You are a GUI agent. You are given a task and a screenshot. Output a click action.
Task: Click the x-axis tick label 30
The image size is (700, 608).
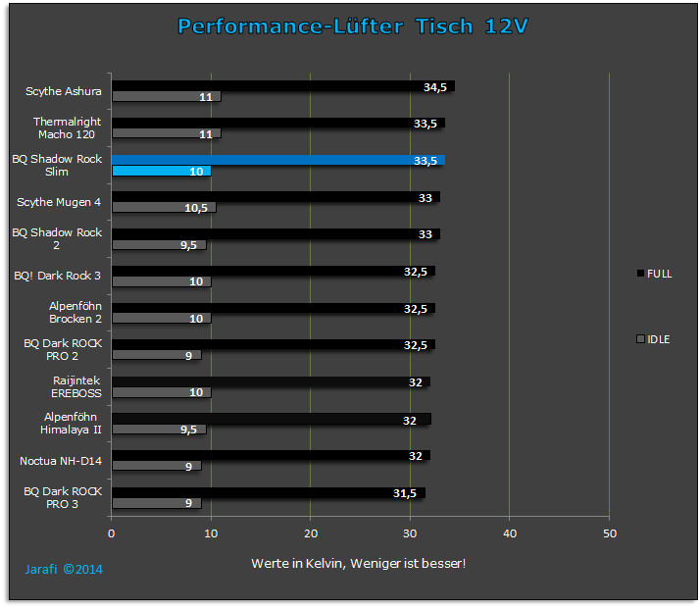[x=410, y=533]
